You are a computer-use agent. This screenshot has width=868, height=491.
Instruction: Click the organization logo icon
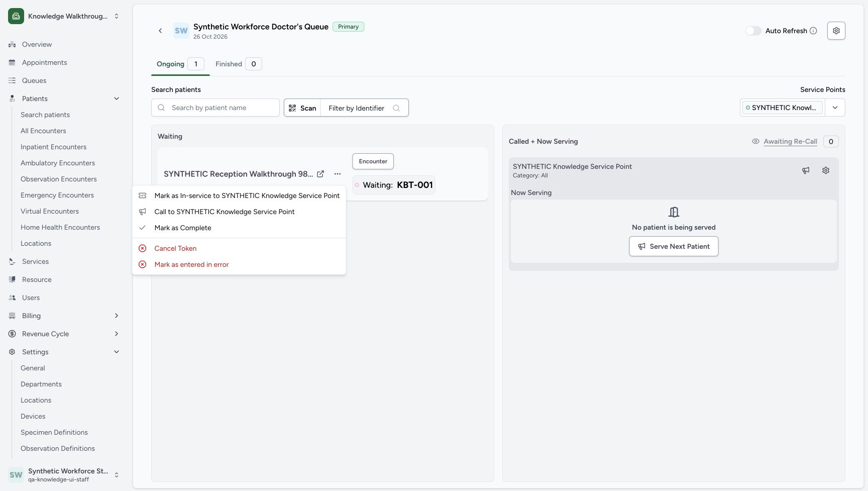pos(16,16)
